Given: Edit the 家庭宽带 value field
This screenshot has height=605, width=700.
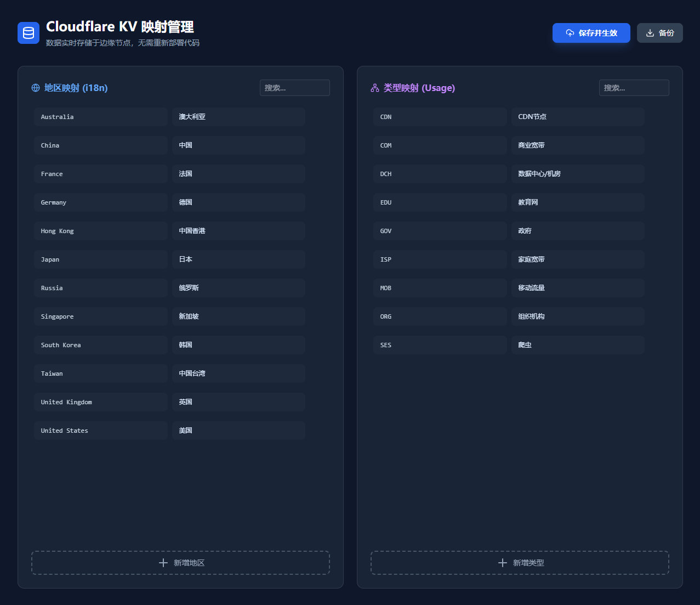Looking at the screenshot, I should tap(578, 259).
